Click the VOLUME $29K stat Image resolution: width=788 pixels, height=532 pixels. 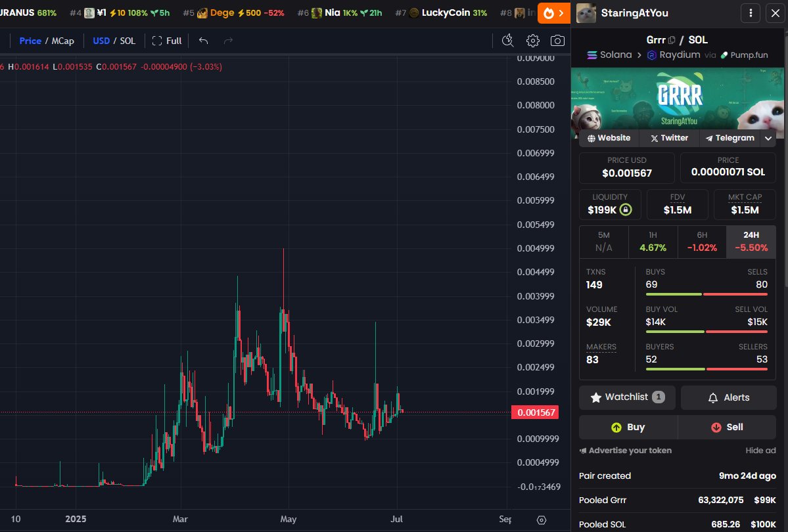point(601,317)
